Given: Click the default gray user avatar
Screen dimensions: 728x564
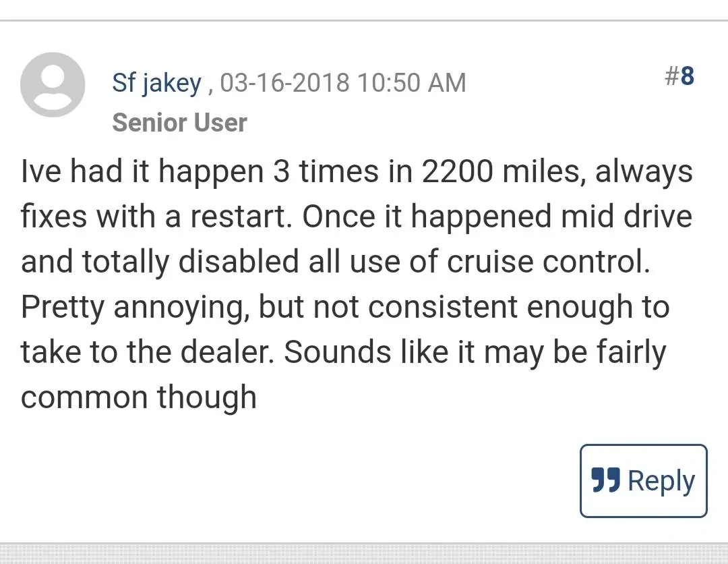Looking at the screenshot, I should 53,84.
